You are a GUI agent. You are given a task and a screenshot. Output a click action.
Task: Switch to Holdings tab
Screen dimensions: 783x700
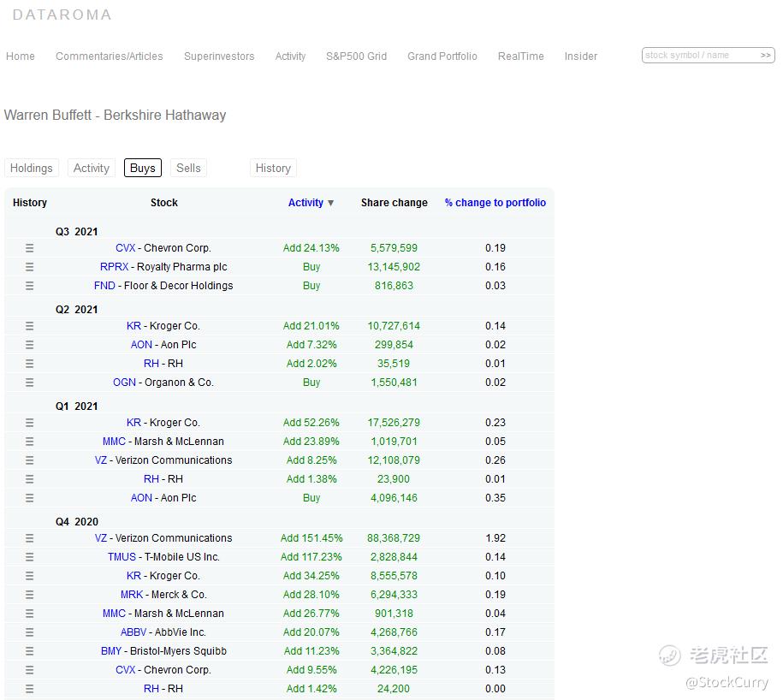point(32,169)
